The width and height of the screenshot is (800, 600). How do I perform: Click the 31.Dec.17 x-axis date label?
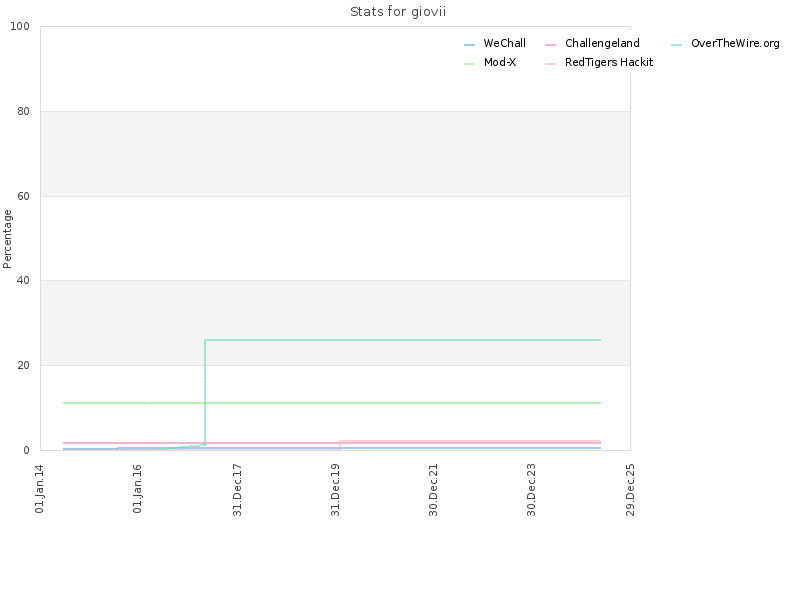pyautogui.click(x=237, y=490)
